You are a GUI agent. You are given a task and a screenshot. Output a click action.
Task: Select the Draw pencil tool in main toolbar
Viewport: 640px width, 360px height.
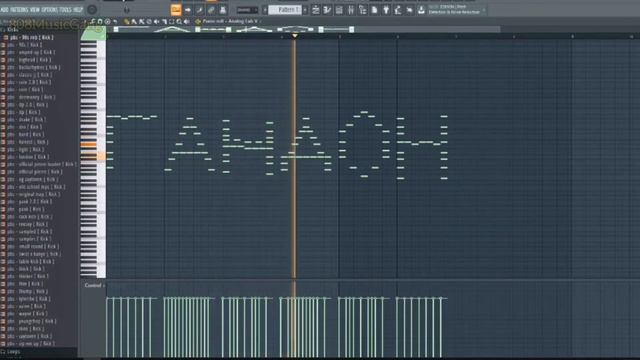[x=176, y=10]
